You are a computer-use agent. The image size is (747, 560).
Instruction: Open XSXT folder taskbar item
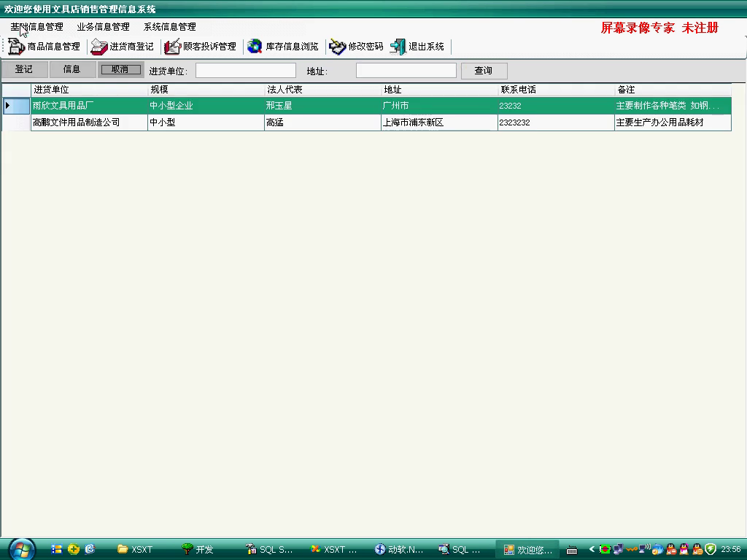[x=136, y=550]
